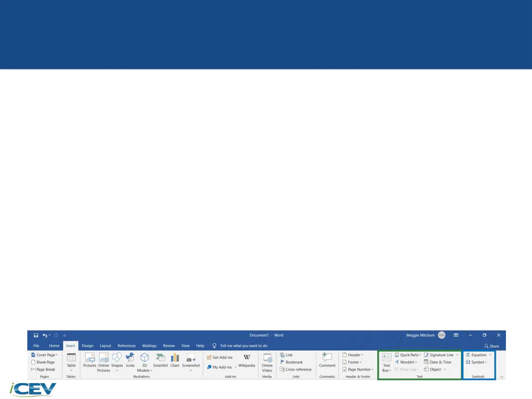Click the Bookmark button in Links

[x=291, y=362]
